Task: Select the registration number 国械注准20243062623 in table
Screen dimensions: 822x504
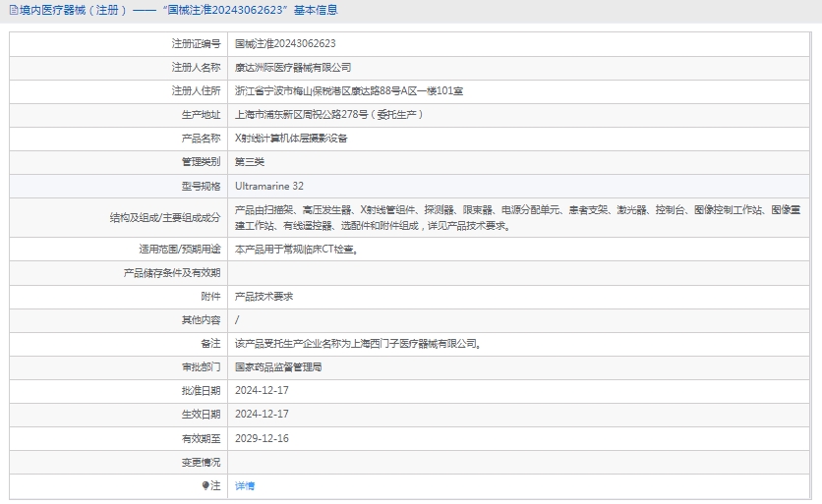Action: point(285,44)
